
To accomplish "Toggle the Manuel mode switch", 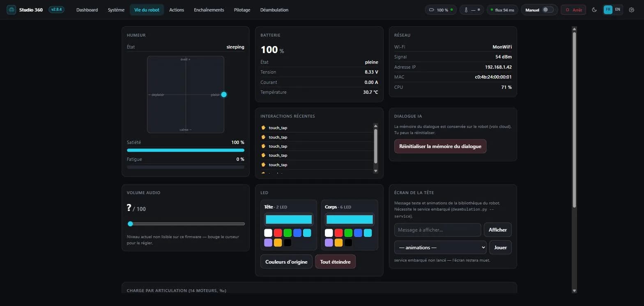I will [548, 10].
